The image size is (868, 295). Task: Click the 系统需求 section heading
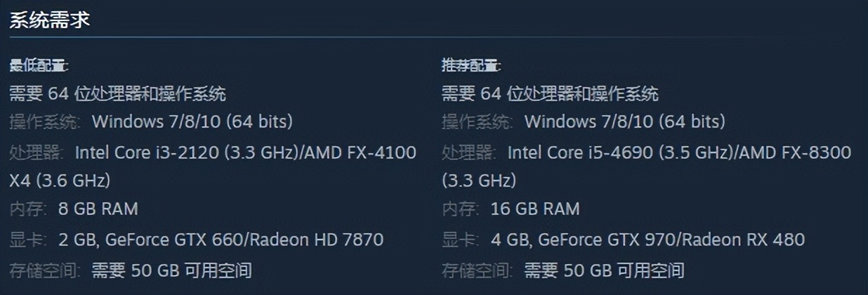49,20
